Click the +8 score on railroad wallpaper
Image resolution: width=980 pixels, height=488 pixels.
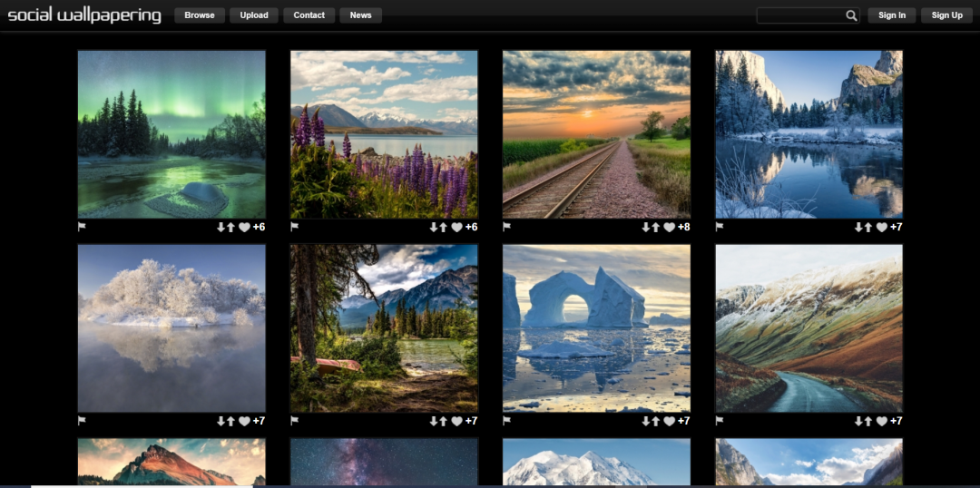pos(684,228)
